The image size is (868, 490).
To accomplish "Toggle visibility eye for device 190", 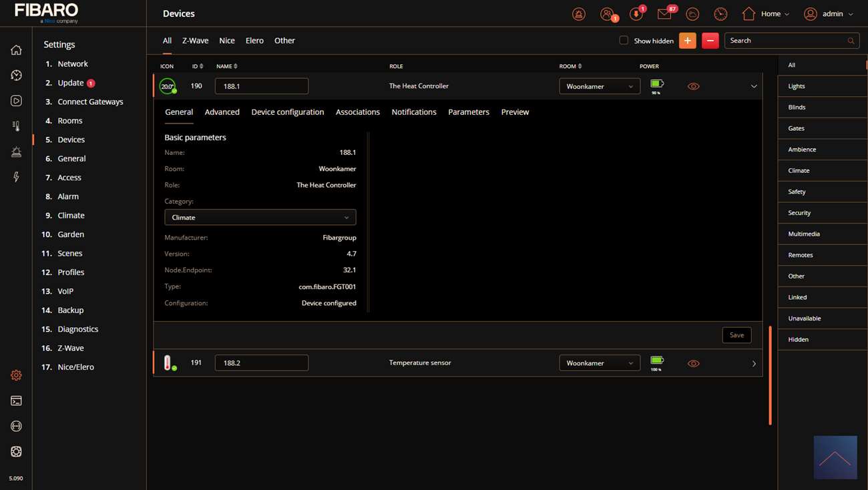I will (693, 86).
